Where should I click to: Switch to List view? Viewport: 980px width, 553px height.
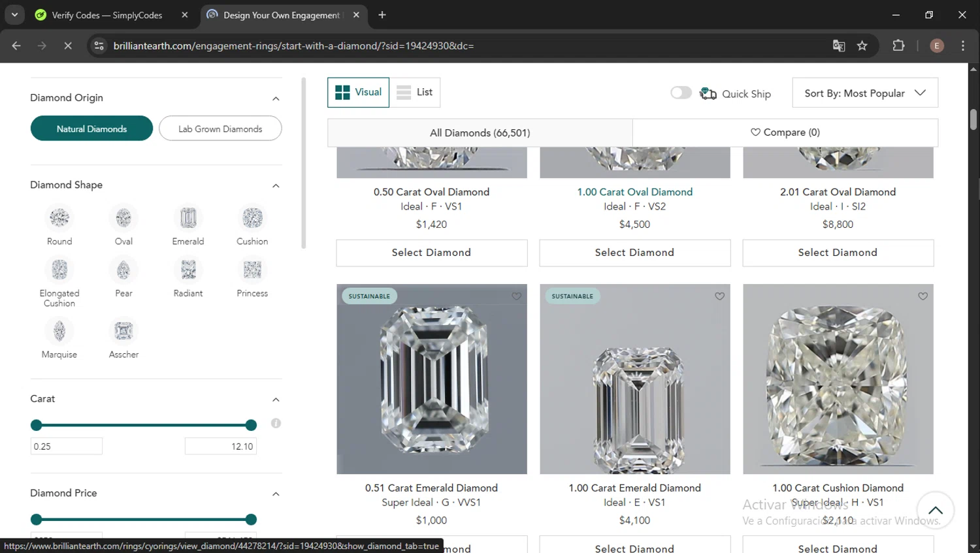[x=415, y=92]
